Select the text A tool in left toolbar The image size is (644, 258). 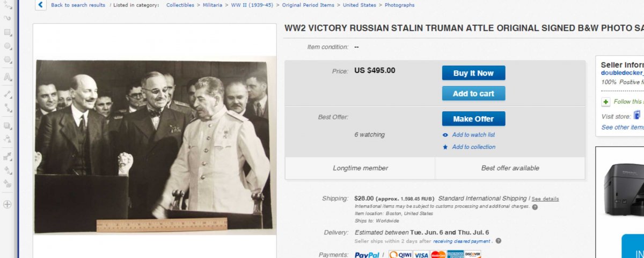pyautogui.click(x=8, y=77)
